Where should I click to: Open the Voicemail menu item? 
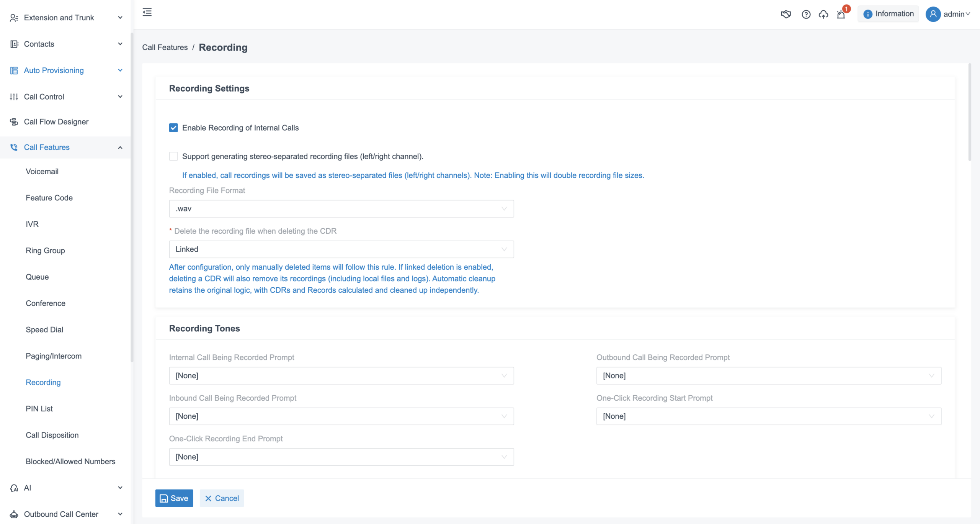(x=42, y=172)
